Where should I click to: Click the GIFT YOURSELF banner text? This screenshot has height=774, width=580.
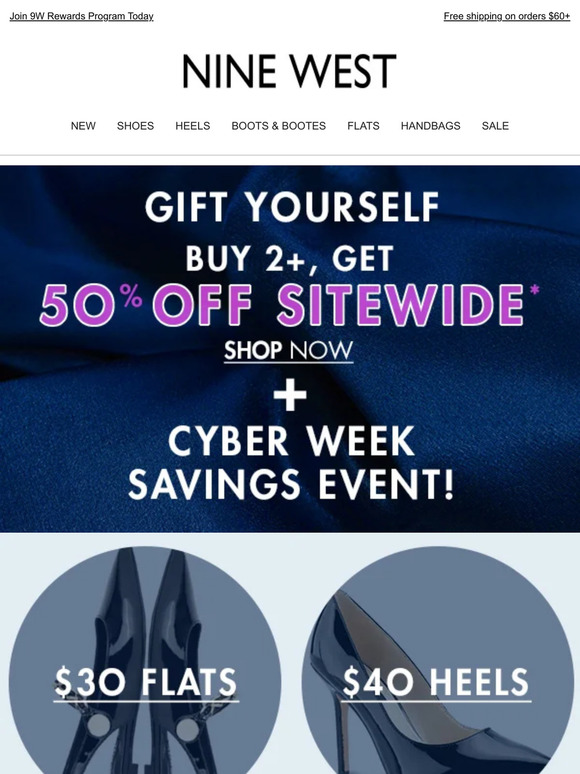pyautogui.click(x=292, y=207)
